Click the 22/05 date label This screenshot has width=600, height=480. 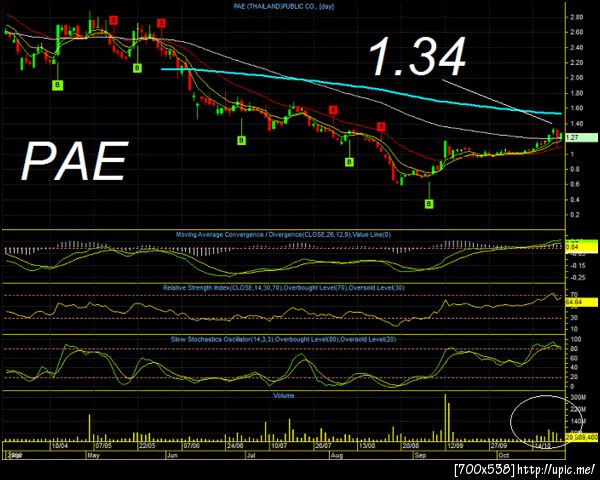[147, 446]
